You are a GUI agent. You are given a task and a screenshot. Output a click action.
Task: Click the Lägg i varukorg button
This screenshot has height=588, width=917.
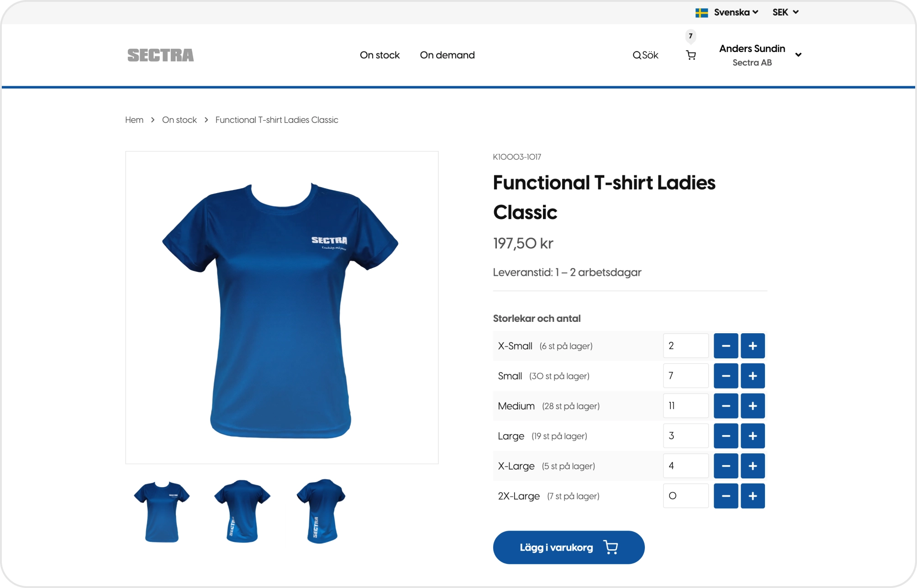point(569,547)
